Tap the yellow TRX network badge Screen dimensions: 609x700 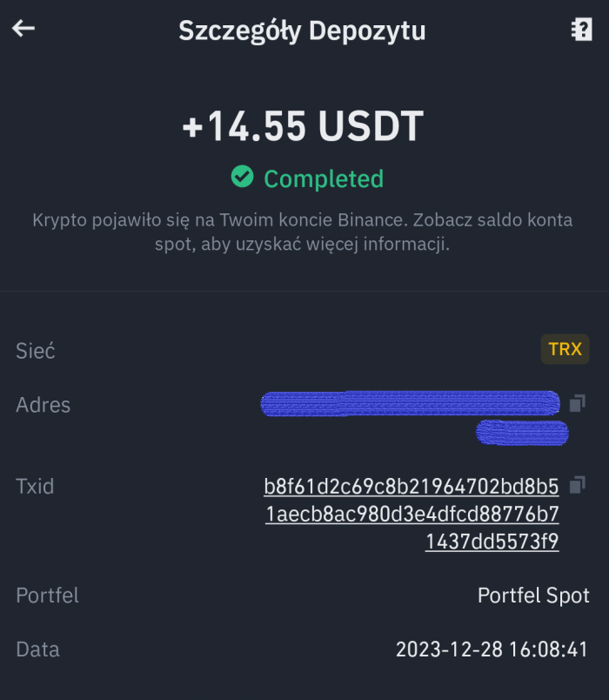coord(565,350)
